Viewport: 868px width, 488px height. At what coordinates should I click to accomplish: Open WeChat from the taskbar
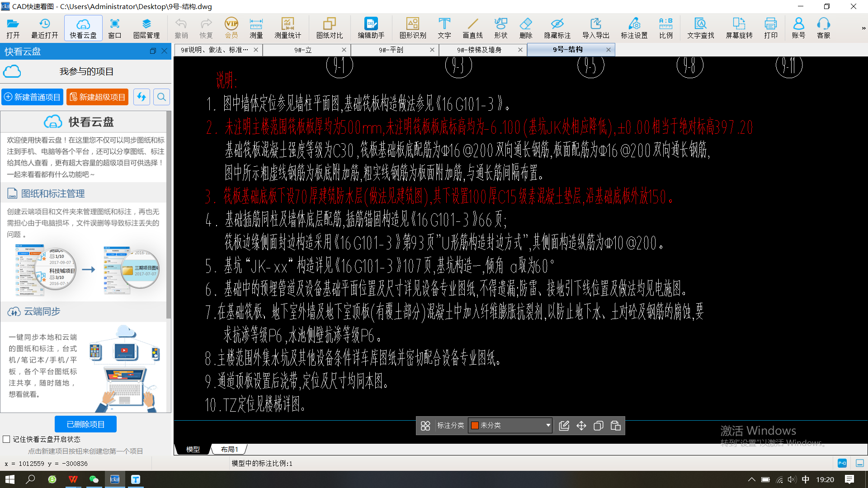coord(94,479)
